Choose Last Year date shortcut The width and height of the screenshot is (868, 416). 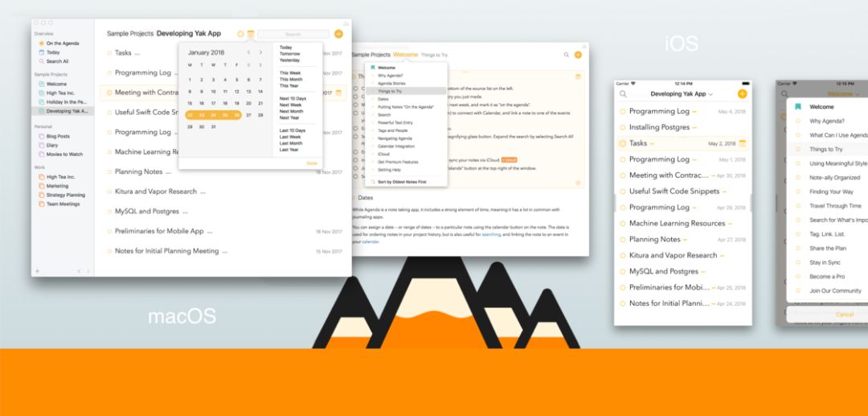[x=289, y=150]
